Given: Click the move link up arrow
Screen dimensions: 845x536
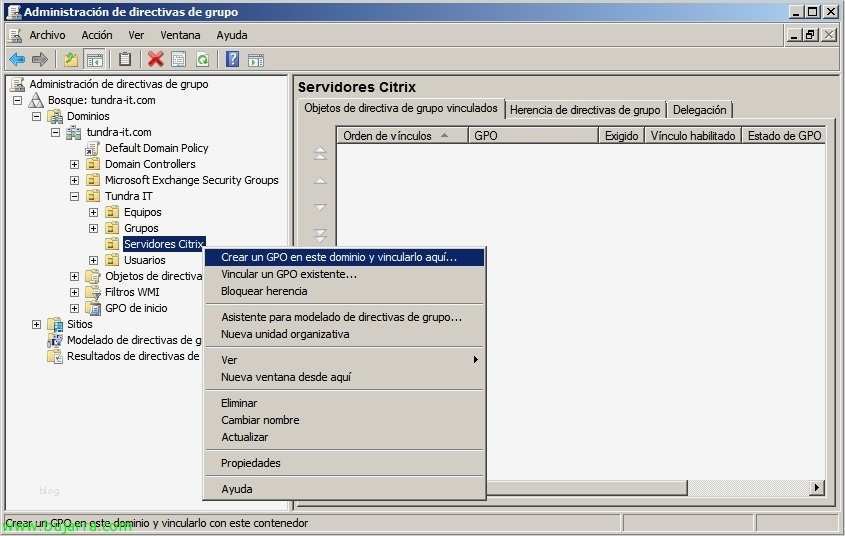Looking at the screenshot, I should pos(320,181).
